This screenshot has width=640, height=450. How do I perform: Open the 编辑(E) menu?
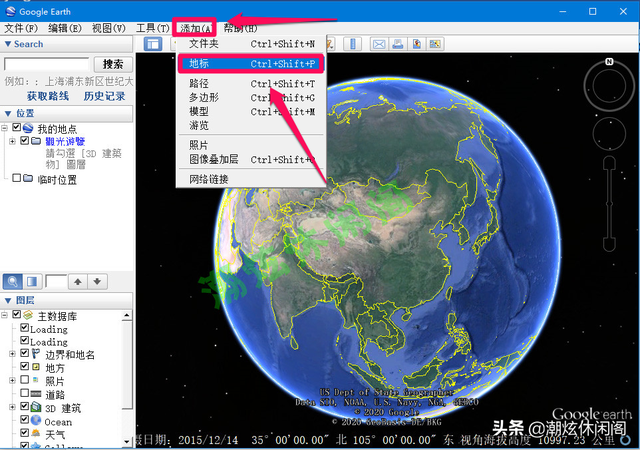pos(64,28)
